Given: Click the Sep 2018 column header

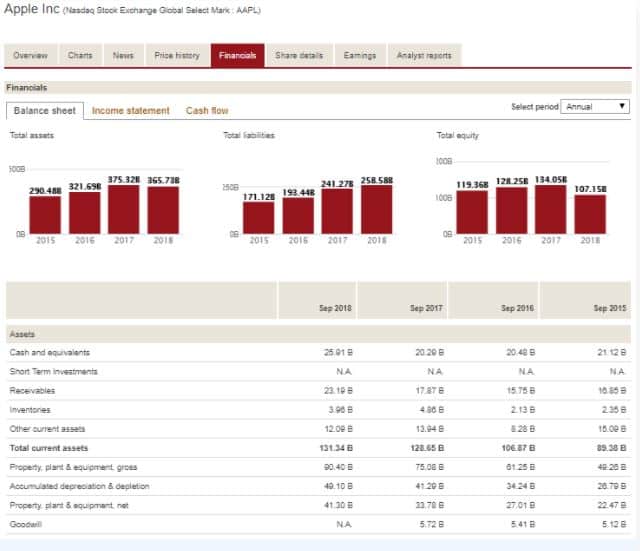Looking at the screenshot, I should (x=317, y=300).
